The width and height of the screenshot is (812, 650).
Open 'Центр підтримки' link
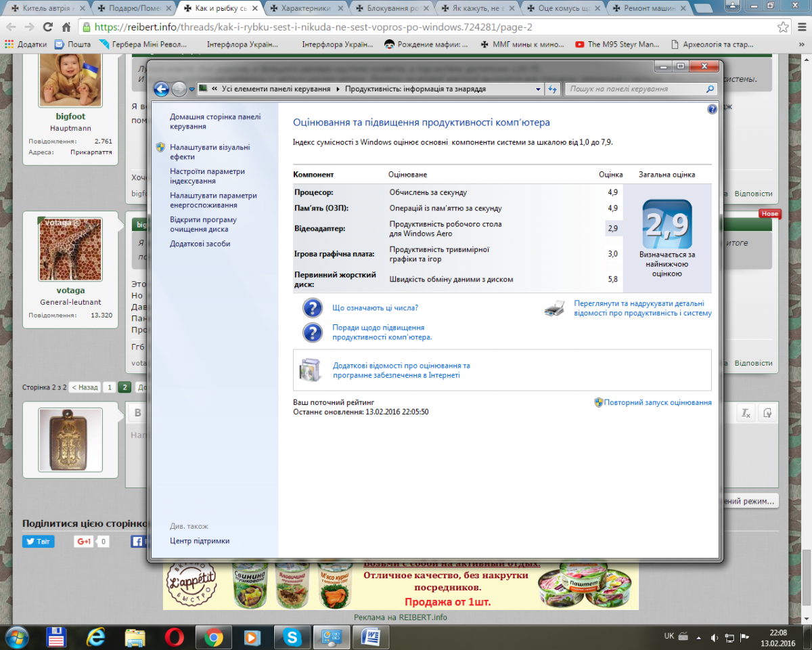200,541
